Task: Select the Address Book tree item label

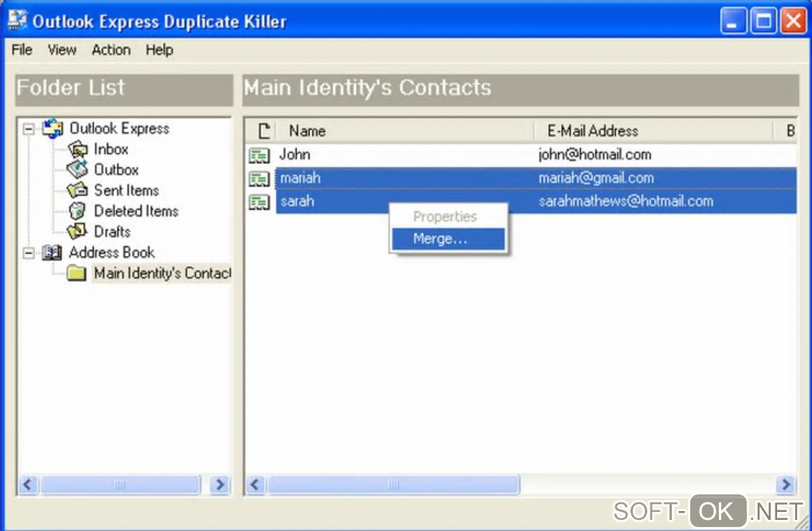Action: point(112,252)
